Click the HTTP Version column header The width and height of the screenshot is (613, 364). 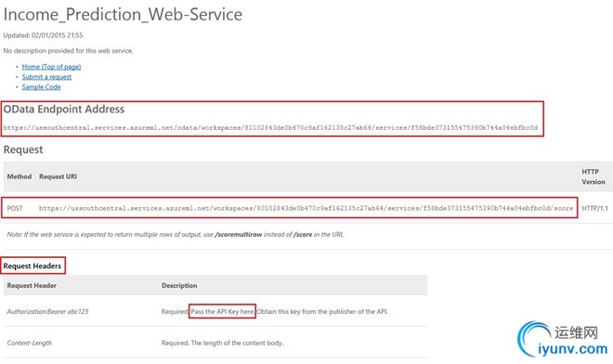point(593,176)
